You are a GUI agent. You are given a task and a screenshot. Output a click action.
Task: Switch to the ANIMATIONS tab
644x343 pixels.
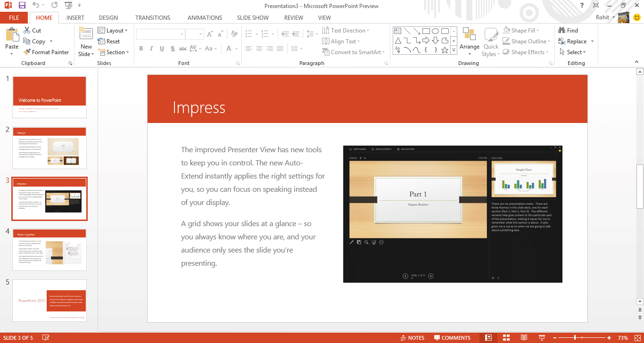[205, 18]
